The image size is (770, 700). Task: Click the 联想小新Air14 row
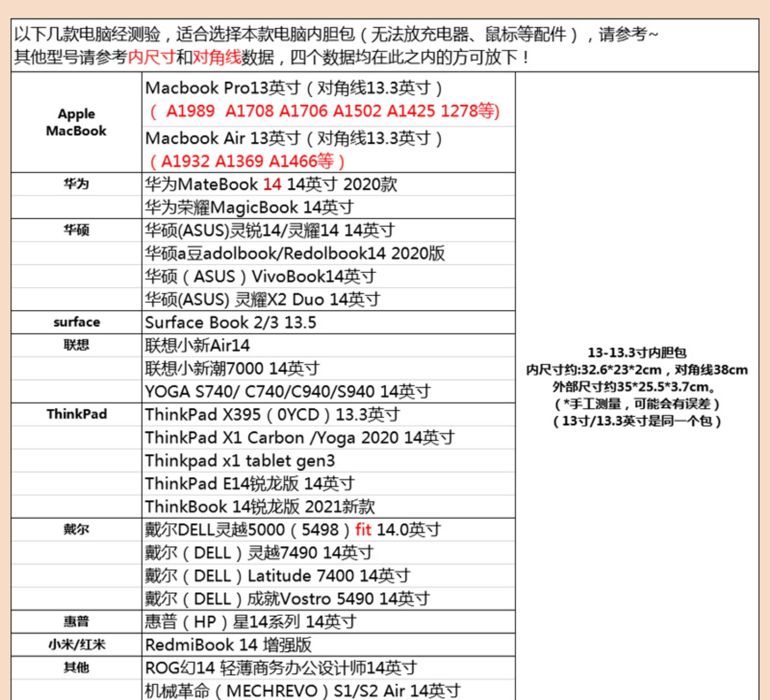197,346
